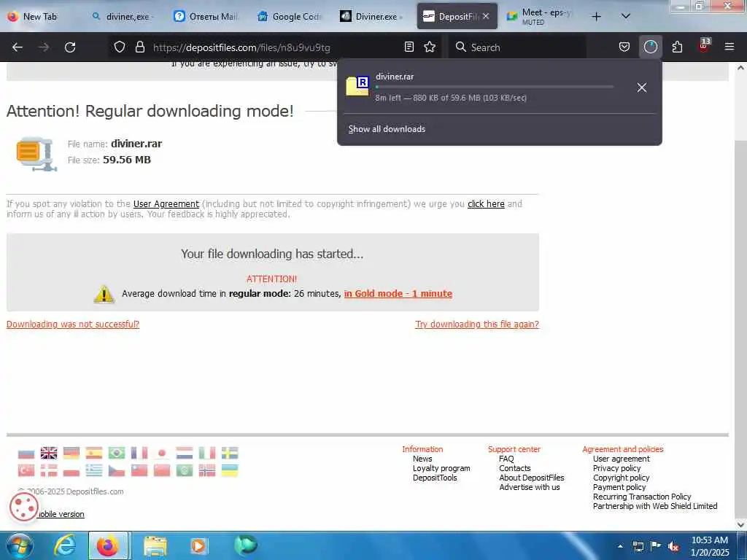
Task: Switch language with the Spanish flag
Action: click(x=94, y=453)
